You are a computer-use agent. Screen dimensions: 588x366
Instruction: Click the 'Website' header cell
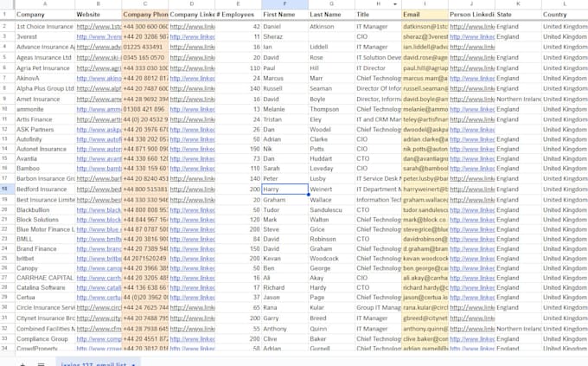(x=99, y=15)
